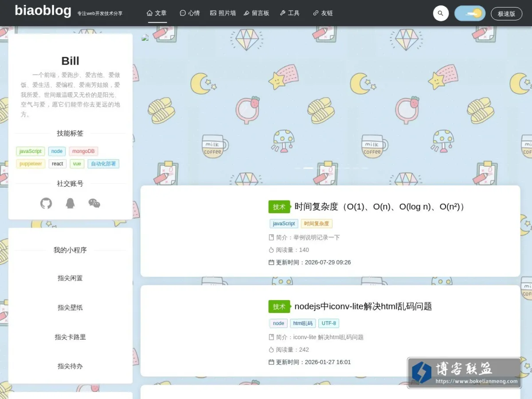Image resolution: width=532 pixels, height=399 pixels.
Task: Select the UTF-8 article tag
Action: pos(329,324)
